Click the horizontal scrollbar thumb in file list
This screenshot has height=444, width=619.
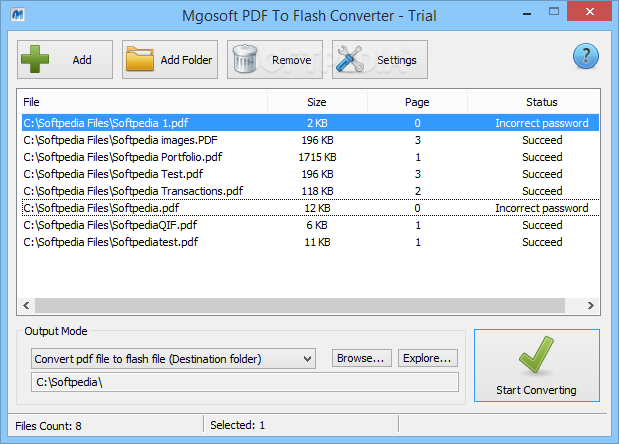[x=300, y=305]
